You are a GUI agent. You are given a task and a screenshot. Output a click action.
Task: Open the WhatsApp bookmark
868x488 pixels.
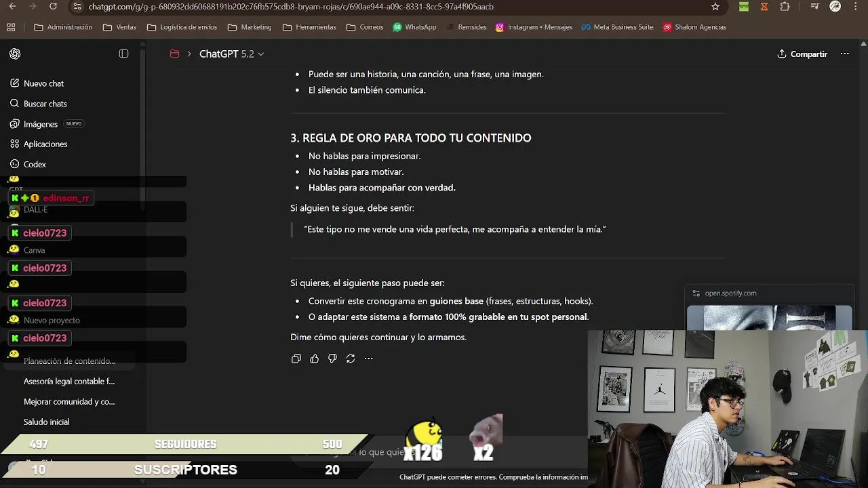point(414,27)
